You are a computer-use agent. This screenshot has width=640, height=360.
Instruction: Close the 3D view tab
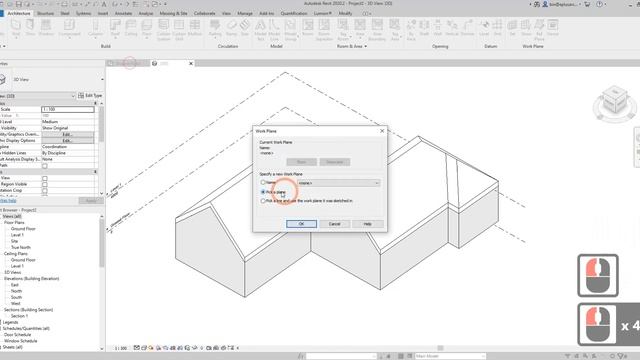(191, 63)
